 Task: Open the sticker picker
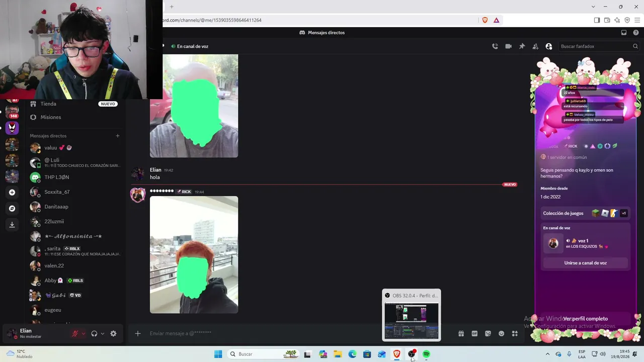488,333
